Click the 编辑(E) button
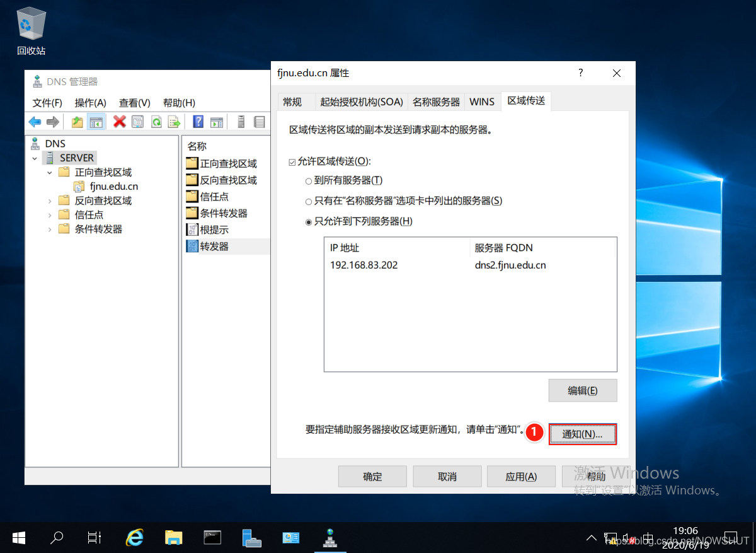The height and width of the screenshot is (553, 756). click(x=583, y=390)
